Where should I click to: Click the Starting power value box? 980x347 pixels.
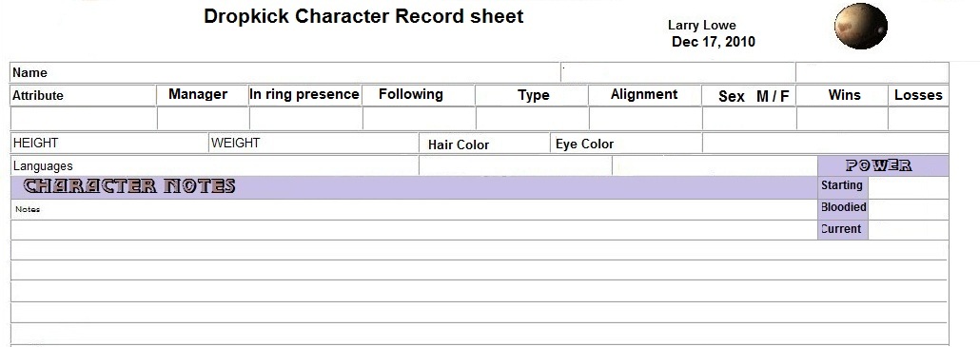[x=908, y=187]
